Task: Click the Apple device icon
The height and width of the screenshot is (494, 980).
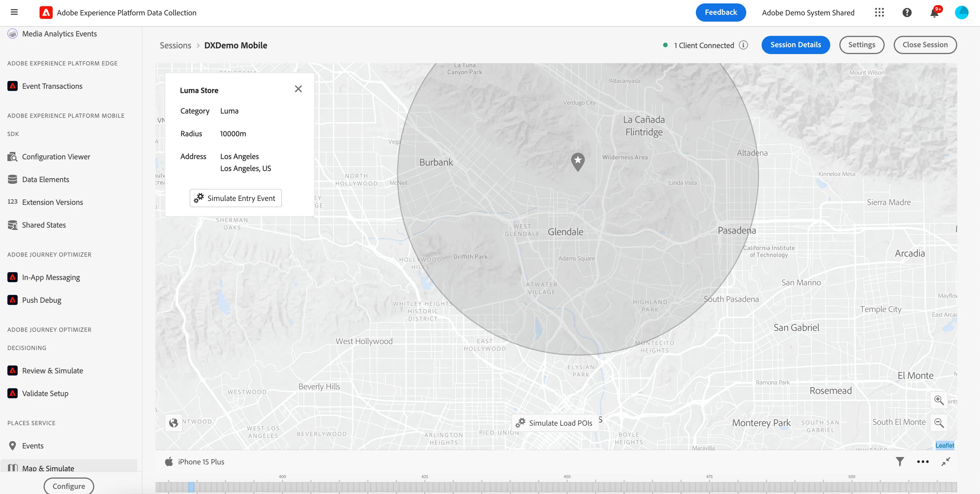Action: [169, 461]
